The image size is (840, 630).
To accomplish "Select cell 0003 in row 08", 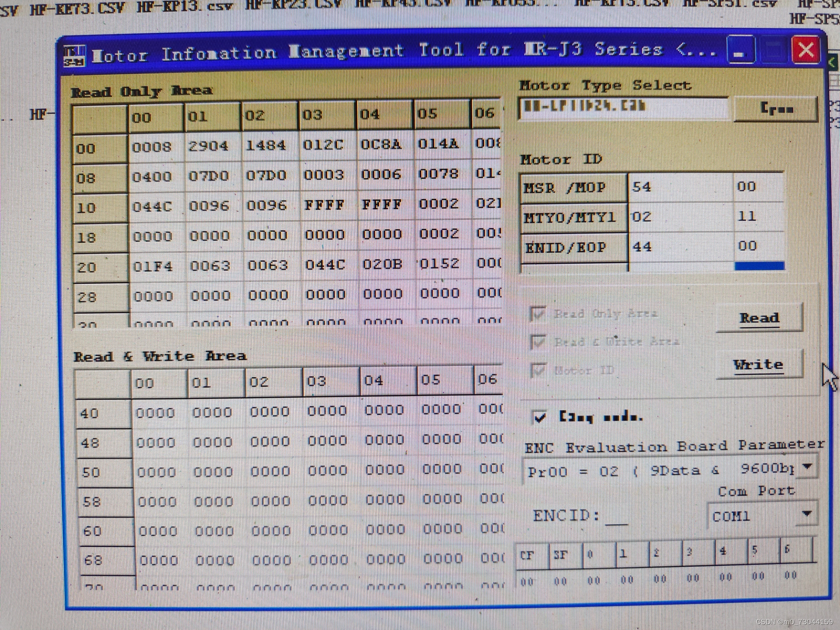I will pos(327,175).
